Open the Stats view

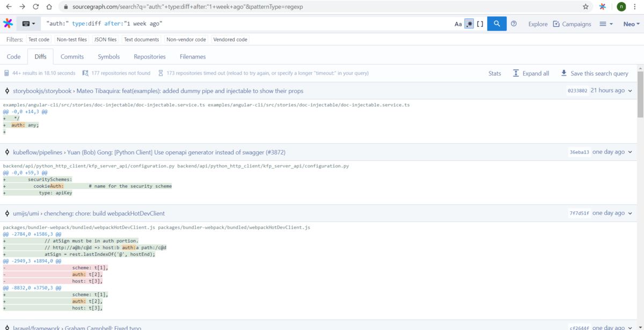[x=495, y=74]
